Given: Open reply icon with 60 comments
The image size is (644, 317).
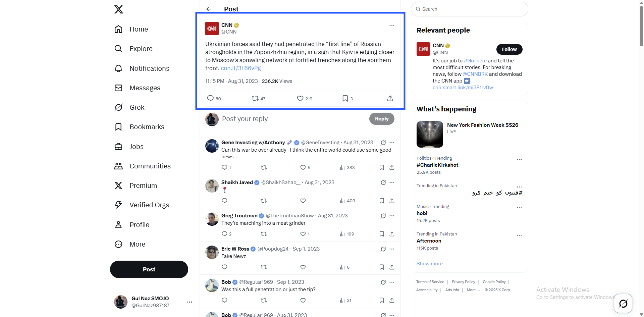Looking at the screenshot, I should tap(210, 98).
